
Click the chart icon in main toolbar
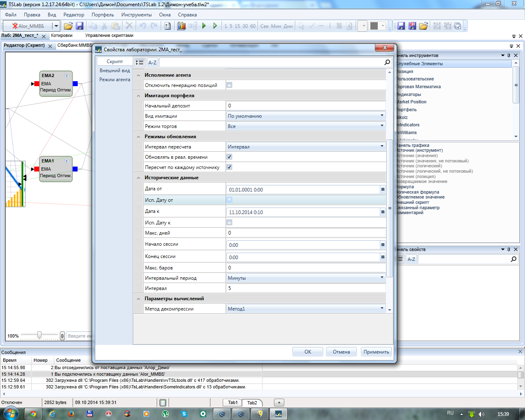181,26
